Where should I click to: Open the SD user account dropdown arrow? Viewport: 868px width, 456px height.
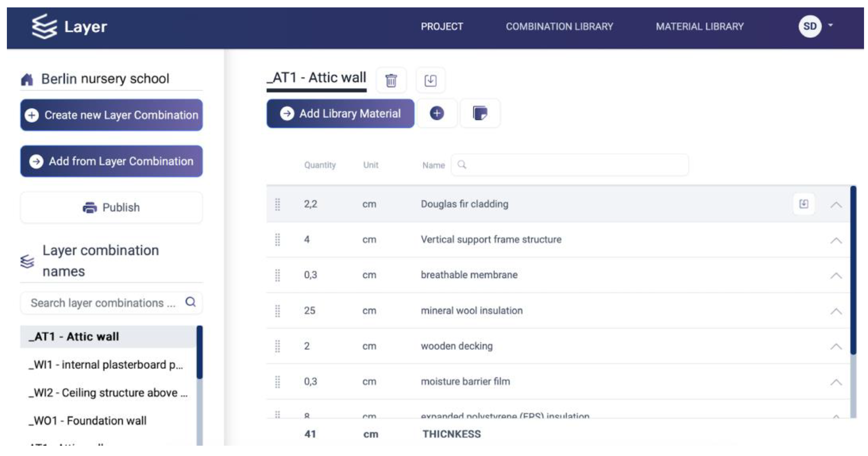click(x=831, y=25)
